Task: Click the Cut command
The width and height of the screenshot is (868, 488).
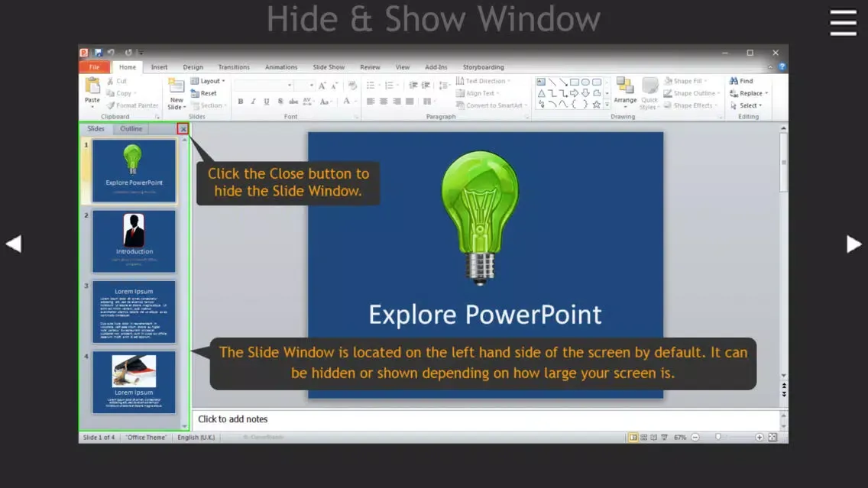Action: click(x=117, y=81)
